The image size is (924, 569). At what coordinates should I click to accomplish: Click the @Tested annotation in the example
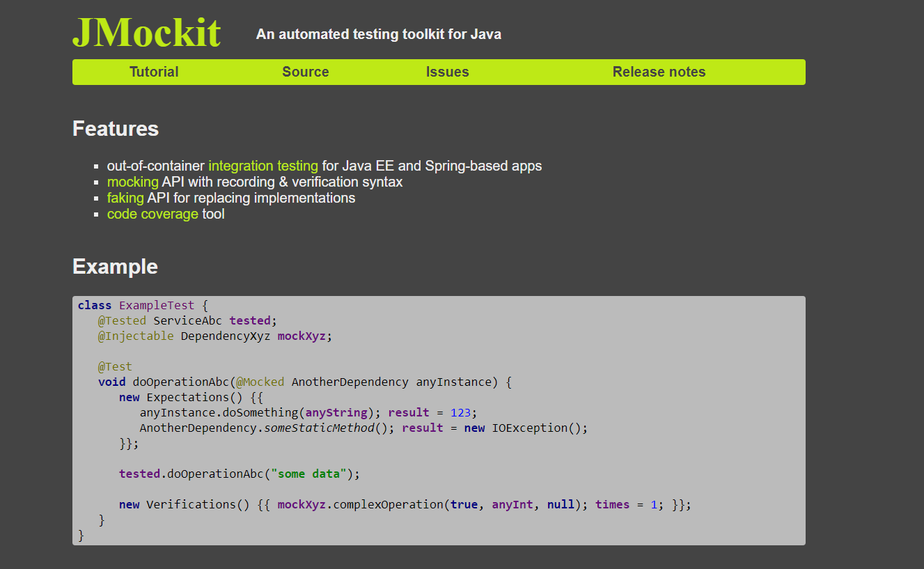(122, 320)
